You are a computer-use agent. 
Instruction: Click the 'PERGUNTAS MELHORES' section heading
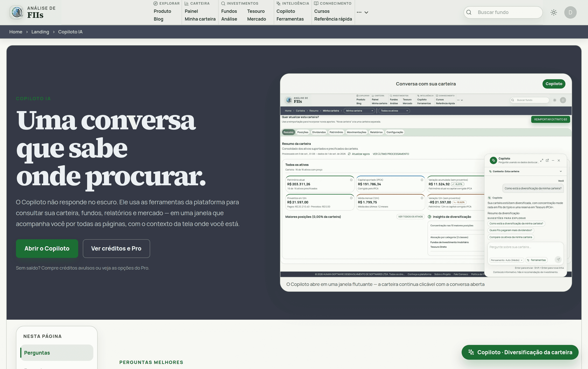[x=151, y=362]
